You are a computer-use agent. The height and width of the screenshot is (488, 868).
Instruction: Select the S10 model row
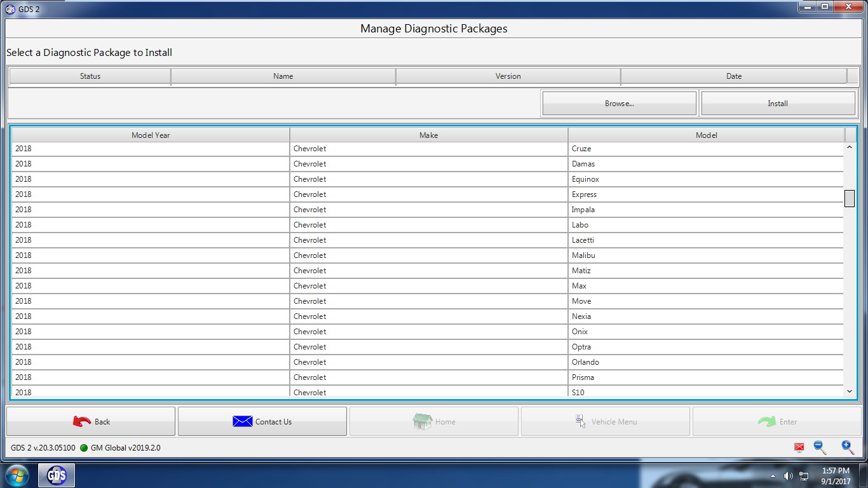coord(428,391)
